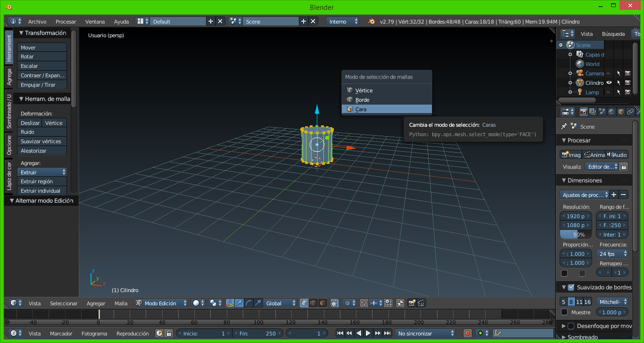Open the World properties tab icon
The height and width of the screenshot is (343, 644).
pos(611,112)
